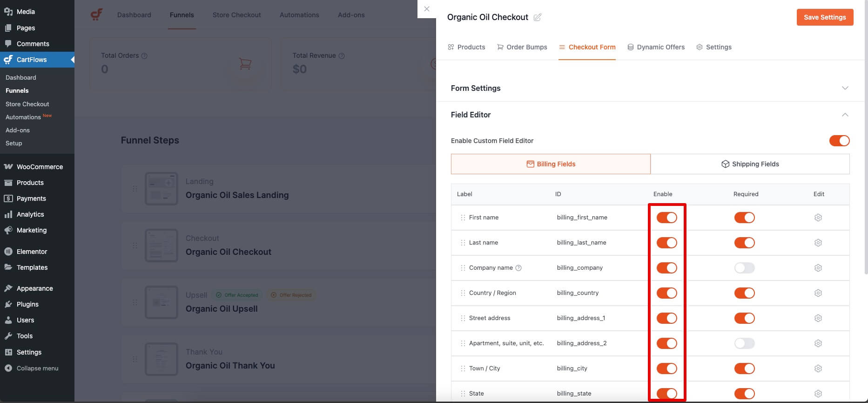Click drag handle icon of First name row
868x403 pixels.
tap(463, 218)
